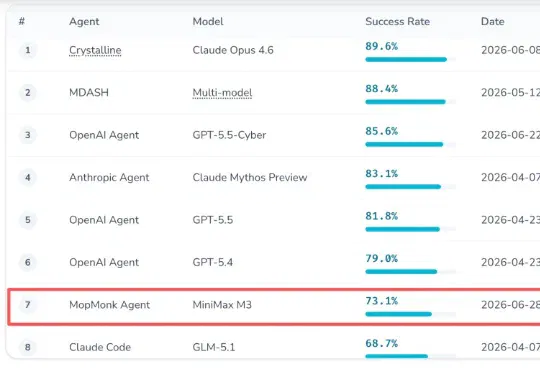540x372 pixels.
Task: Click the rank 7 badge
Action: pos(28,305)
